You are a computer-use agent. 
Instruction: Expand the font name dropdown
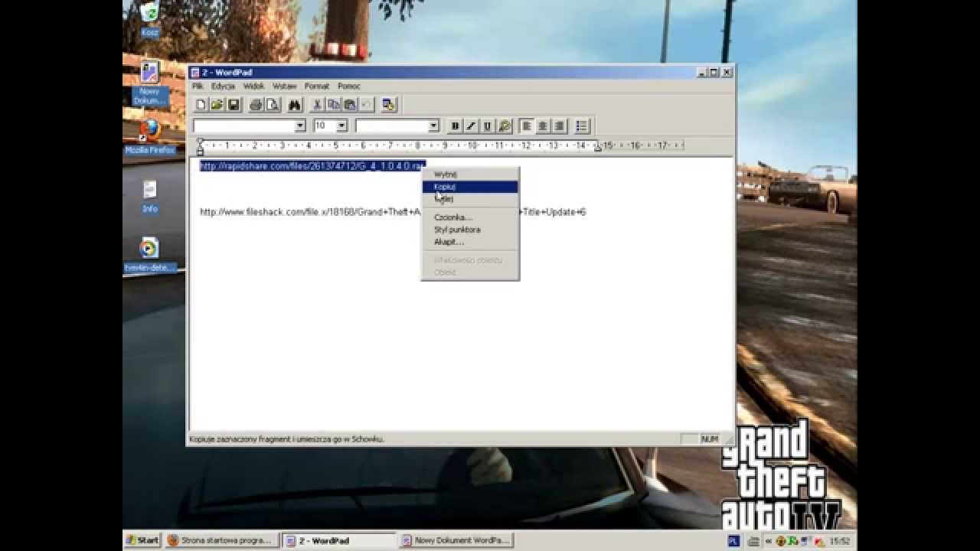point(300,126)
